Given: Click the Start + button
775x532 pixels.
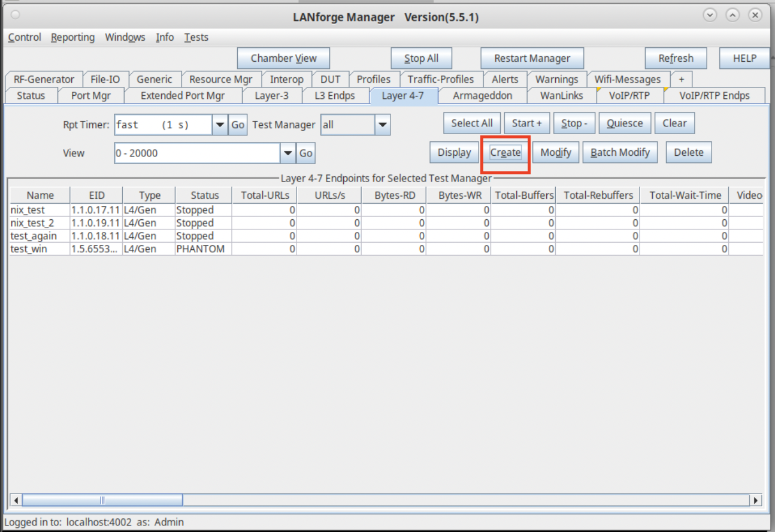Looking at the screenshot, I should coord(527,123).
